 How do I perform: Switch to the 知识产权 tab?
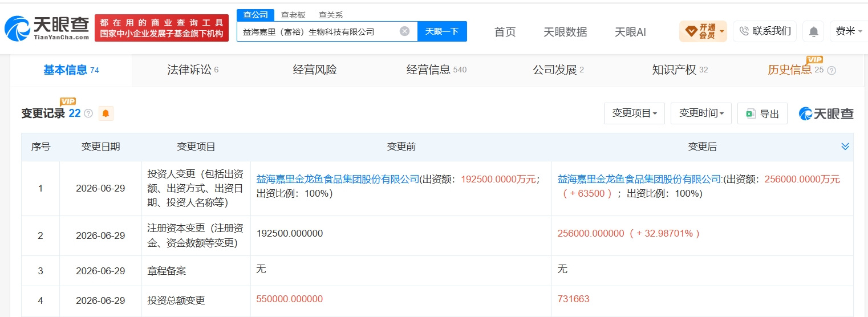click(x=680, y=70)
